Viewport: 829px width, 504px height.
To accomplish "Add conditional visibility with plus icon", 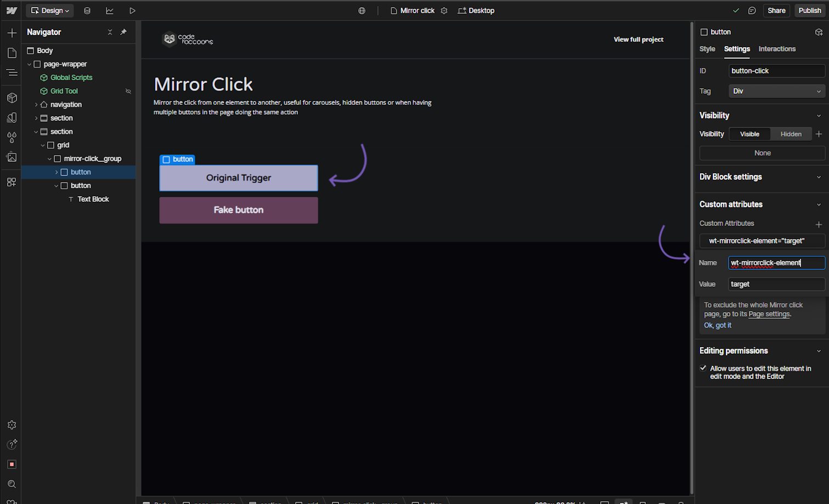I will (819, 134).
